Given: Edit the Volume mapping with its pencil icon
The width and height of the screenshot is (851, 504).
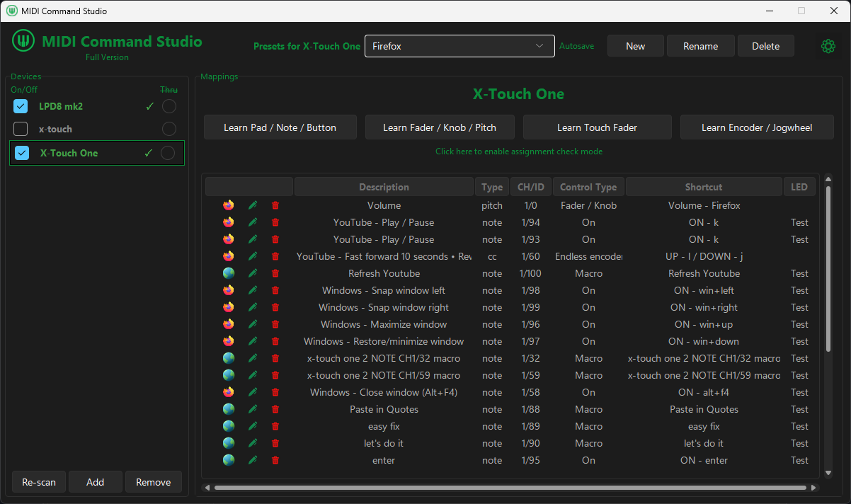Looking at the screenshot, I should [x=253, y=205].
